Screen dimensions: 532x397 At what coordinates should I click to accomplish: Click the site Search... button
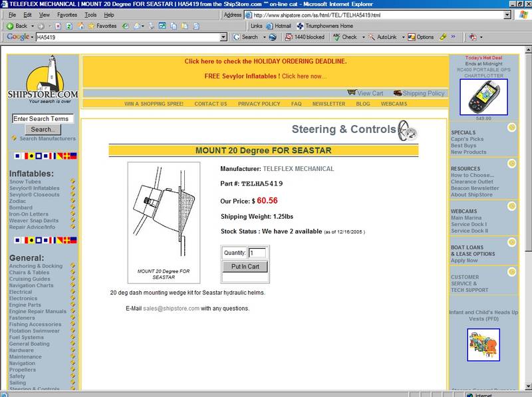[43, 129]
